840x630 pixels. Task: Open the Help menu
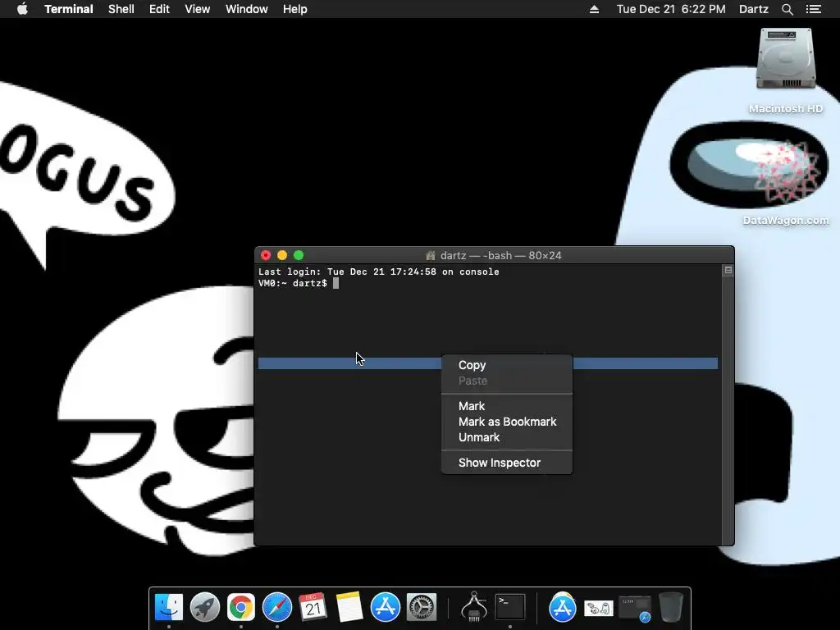coord(295,9)
